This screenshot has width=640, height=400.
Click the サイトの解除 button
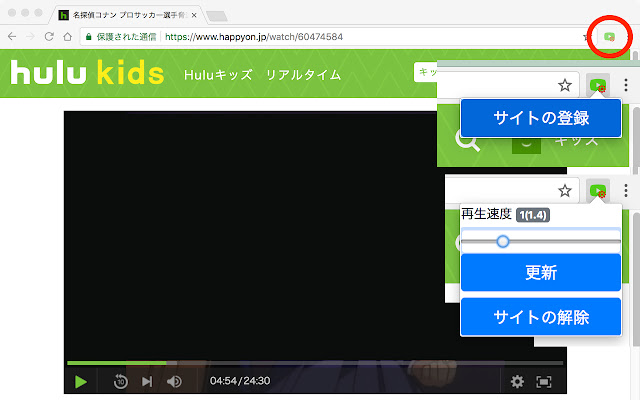[x=541, y=317]
